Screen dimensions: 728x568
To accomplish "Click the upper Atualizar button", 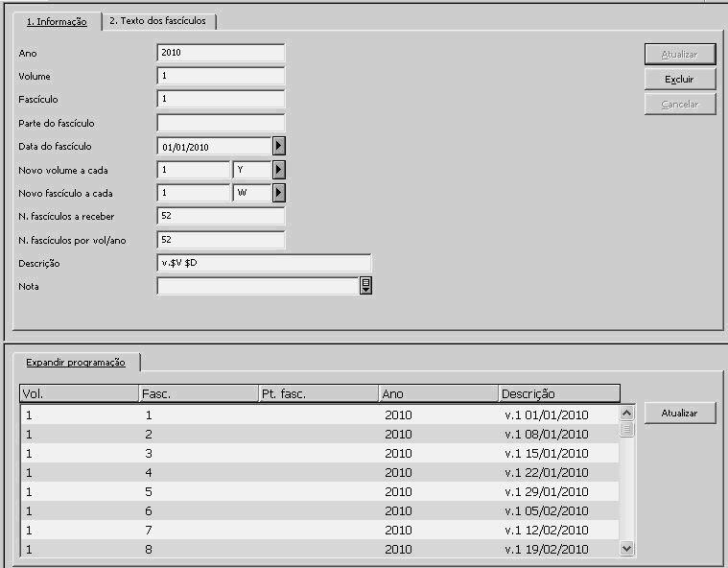I will click(680, 55).
